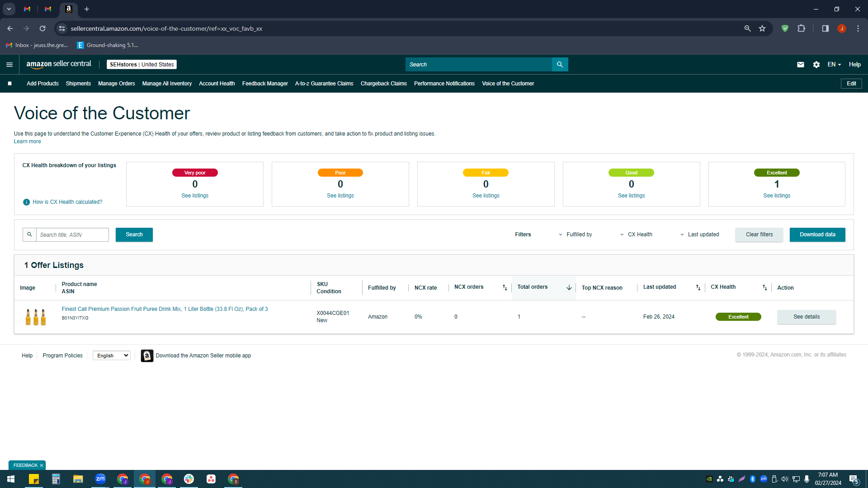Sort by Last updated column arrows

698,288
